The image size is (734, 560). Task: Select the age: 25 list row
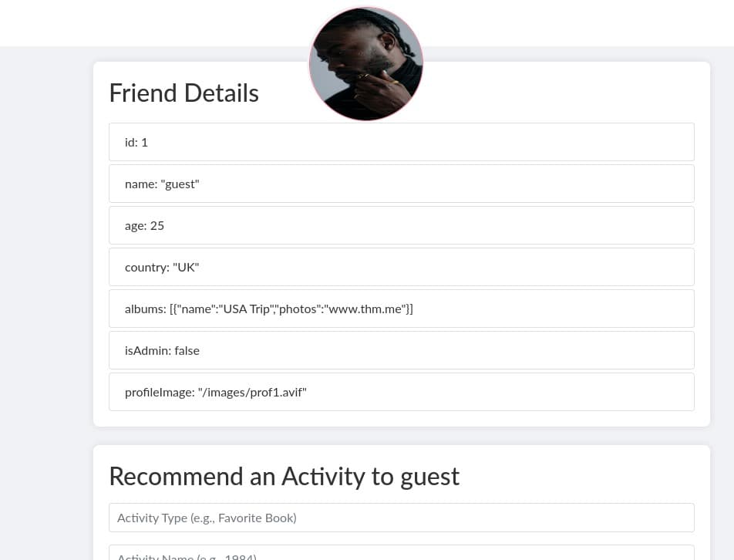tap(401, 225)
